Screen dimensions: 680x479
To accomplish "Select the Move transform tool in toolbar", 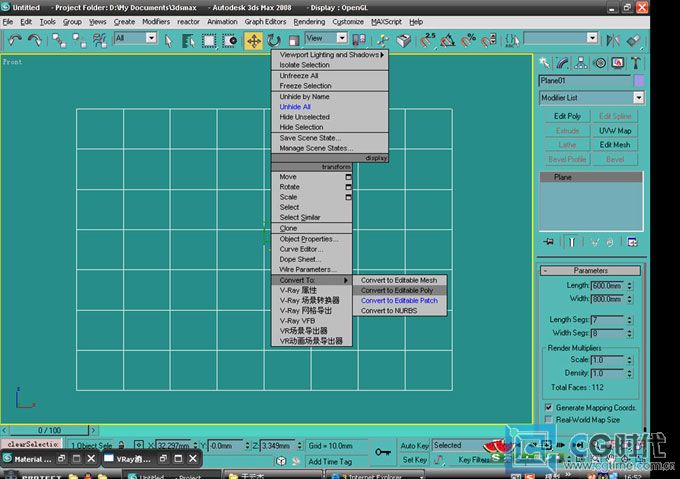I will 254,41.
